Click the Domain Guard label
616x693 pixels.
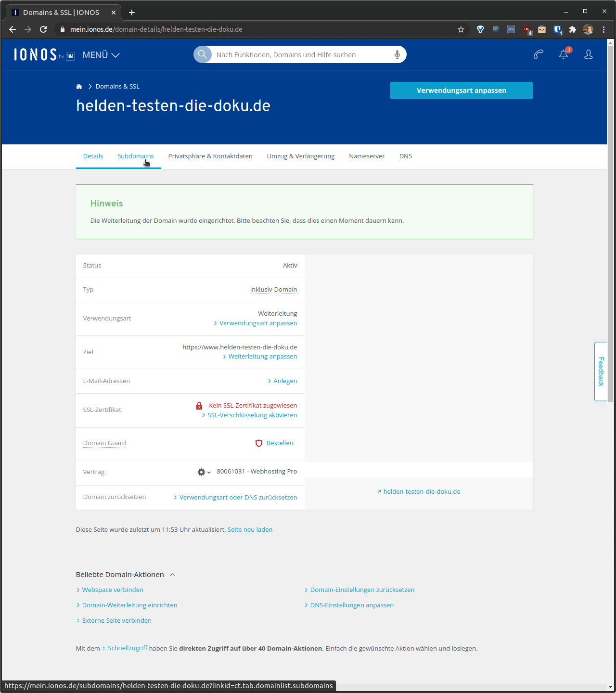click(x=104, y=443)
